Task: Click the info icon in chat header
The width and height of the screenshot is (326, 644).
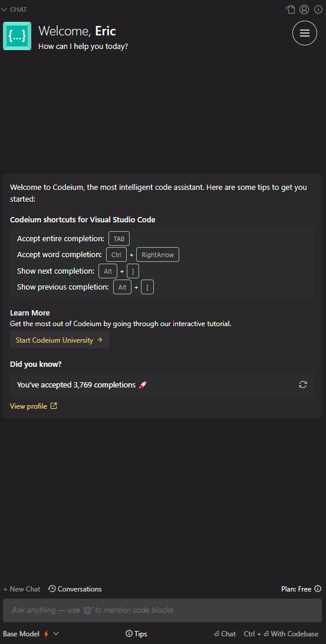Action: tap(318, 9)
